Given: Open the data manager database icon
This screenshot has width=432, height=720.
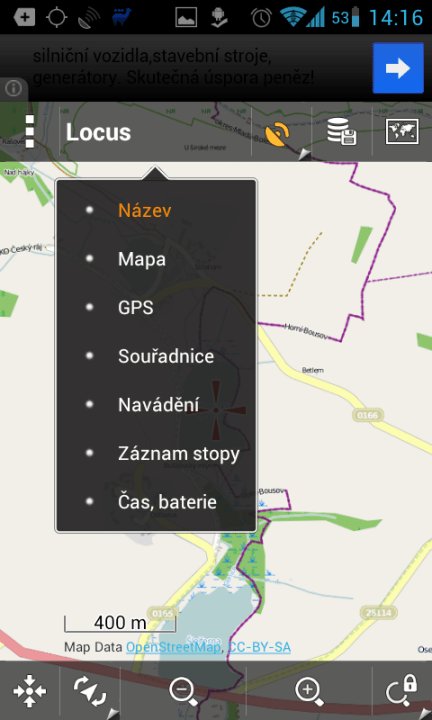Looking at the screenshot, I should [x=342, y=132].
